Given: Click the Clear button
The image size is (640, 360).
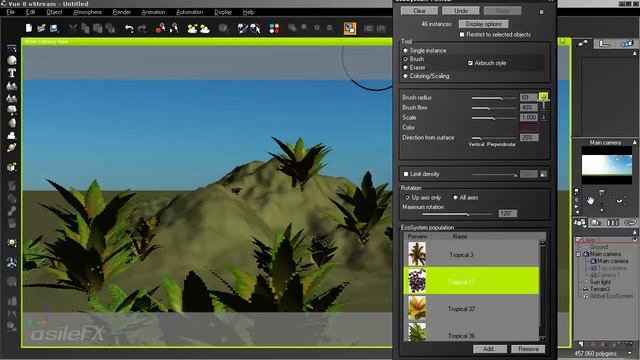Looking at the screenshot, I should pyautogui.click(x=419, y=11).
